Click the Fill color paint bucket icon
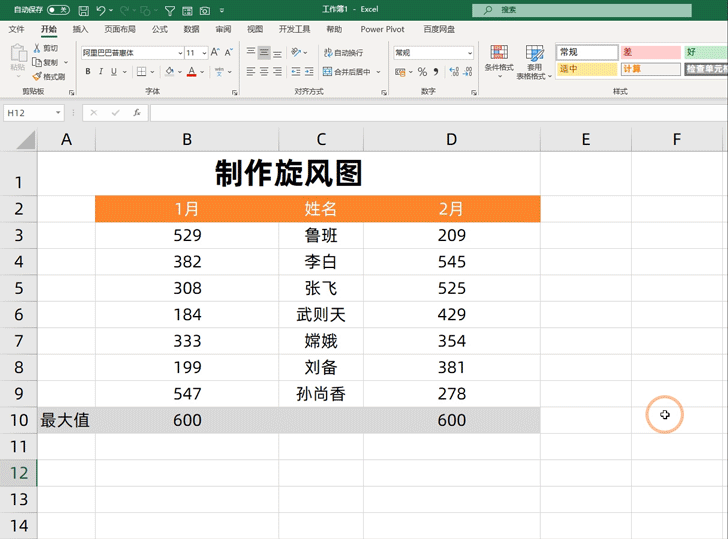 pos(169,71)
